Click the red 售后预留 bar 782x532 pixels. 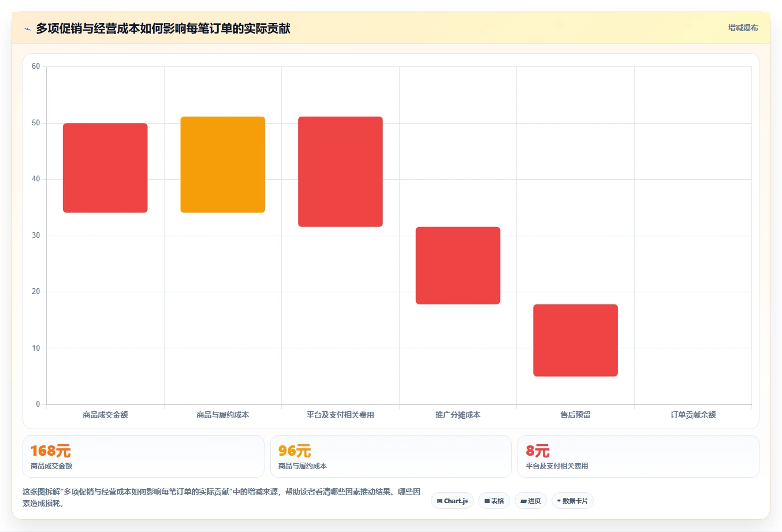pos(575,340)
